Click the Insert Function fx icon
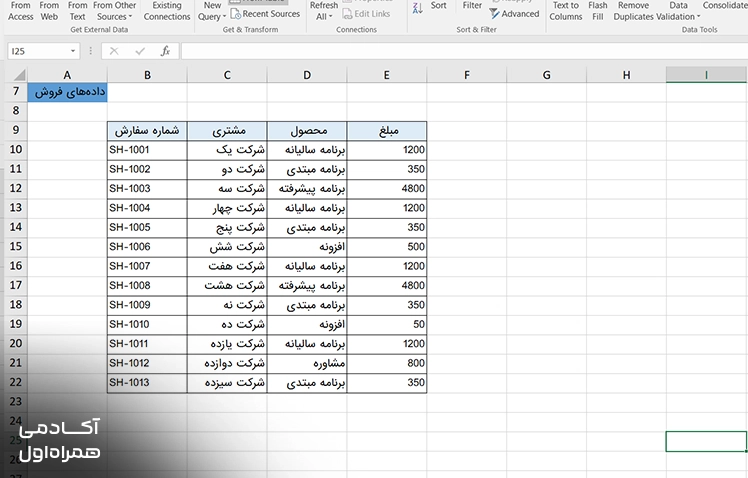748x478 pixels. (165, 51)
